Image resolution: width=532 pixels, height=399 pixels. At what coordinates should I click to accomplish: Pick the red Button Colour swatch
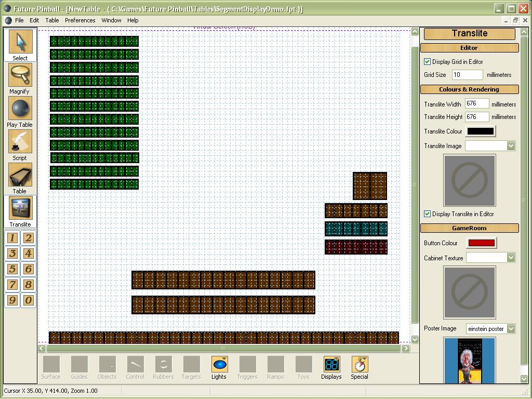pos(481,243)
